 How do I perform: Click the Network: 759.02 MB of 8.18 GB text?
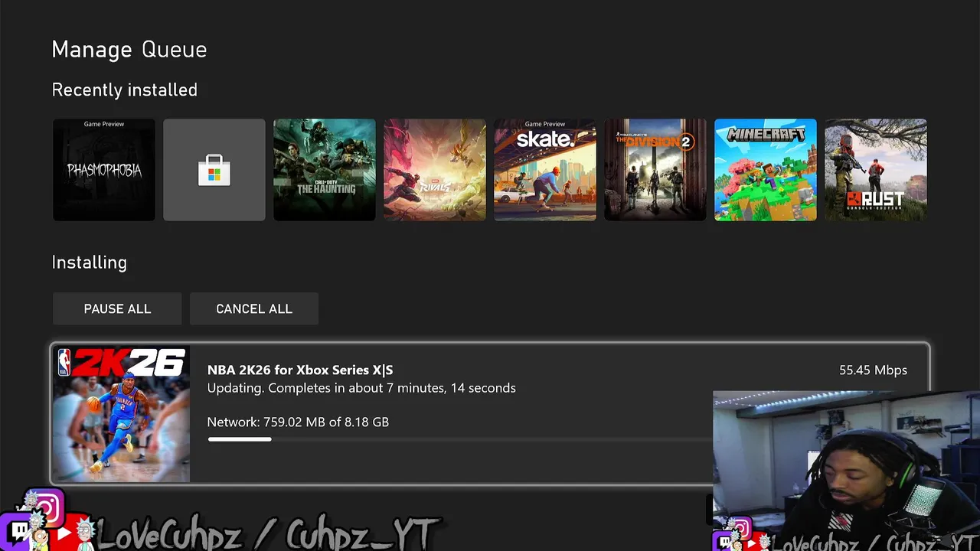tap(298, 422)
